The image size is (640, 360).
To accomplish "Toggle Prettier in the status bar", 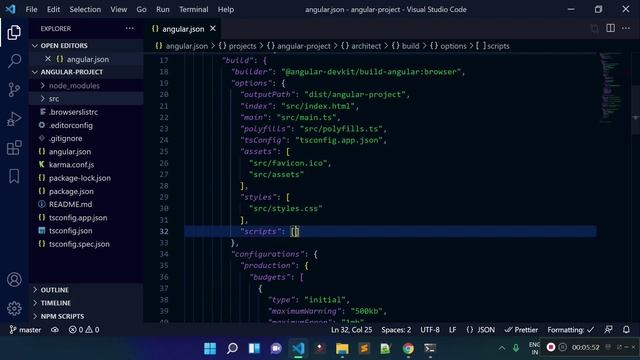I will tap(521, 329).
